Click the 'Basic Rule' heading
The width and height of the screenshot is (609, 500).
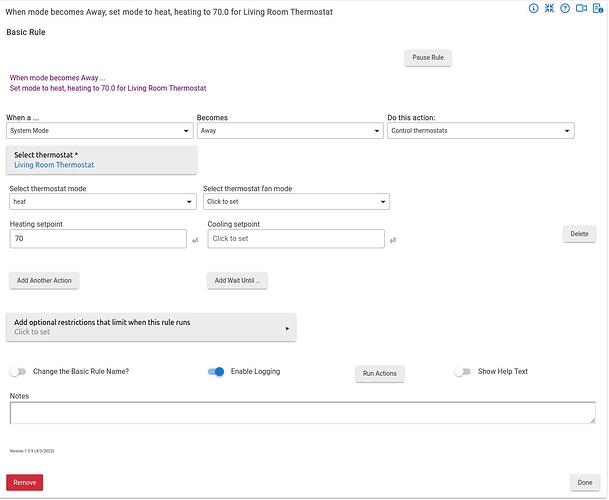pos(26,32)
